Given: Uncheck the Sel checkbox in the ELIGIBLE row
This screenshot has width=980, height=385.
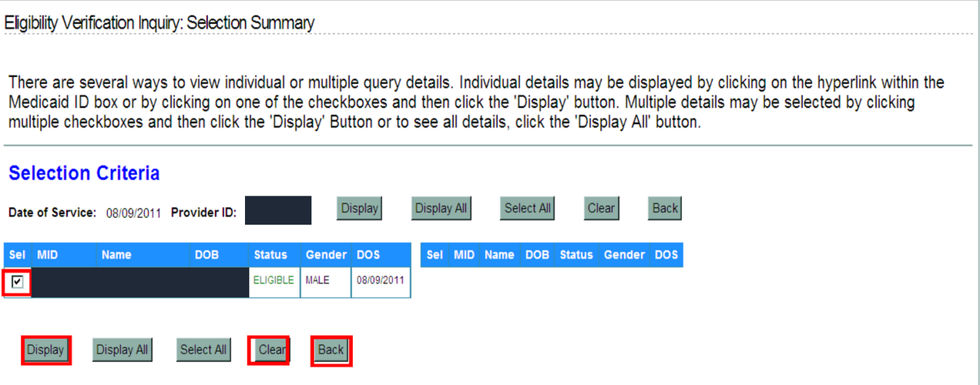Looking at the screenshot, I should 17,283.
